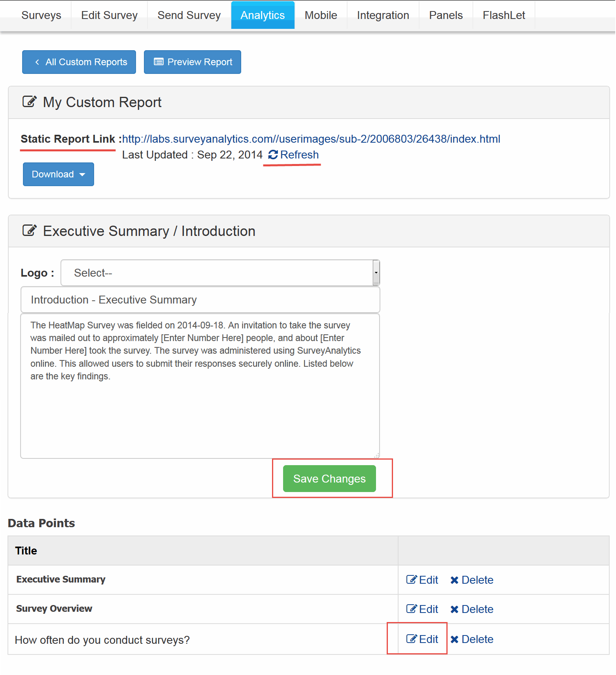Click the Preview Report button
Image resolution: width=616 pixels, height=675 pixels.
[193, 62]
